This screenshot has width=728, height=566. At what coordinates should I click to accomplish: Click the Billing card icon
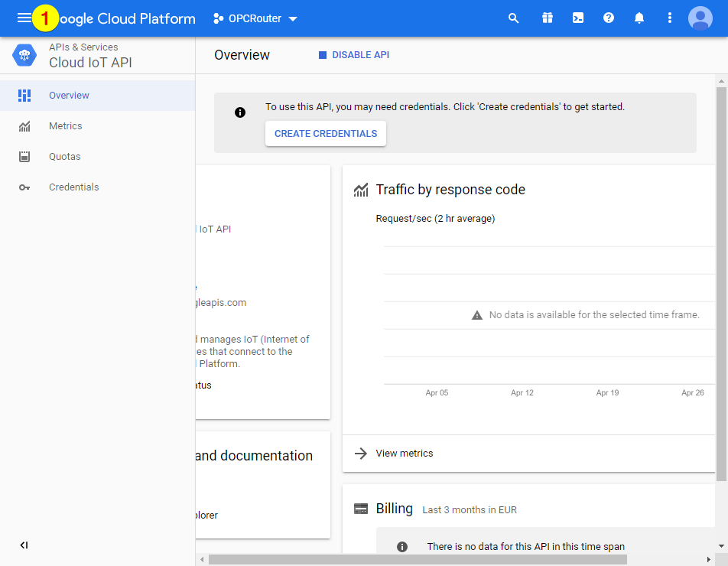362,508
